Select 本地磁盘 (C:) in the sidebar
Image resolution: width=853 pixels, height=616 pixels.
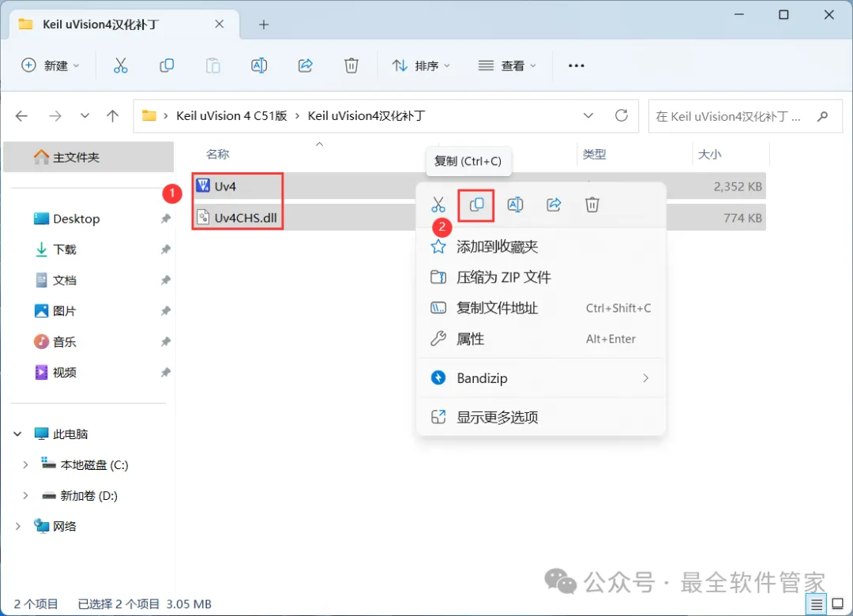(x=94, y=464)
